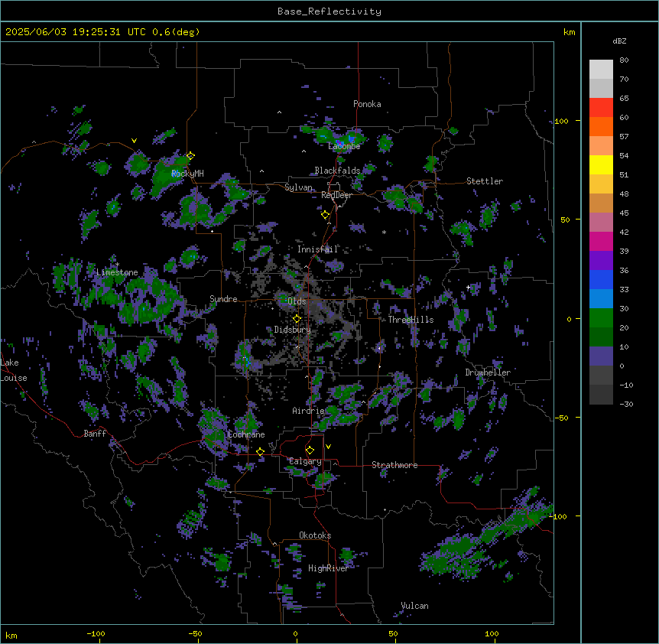Click the Limestone label
Image resolution: width=659 pixels, height=644 pixels.
(117, 272)
